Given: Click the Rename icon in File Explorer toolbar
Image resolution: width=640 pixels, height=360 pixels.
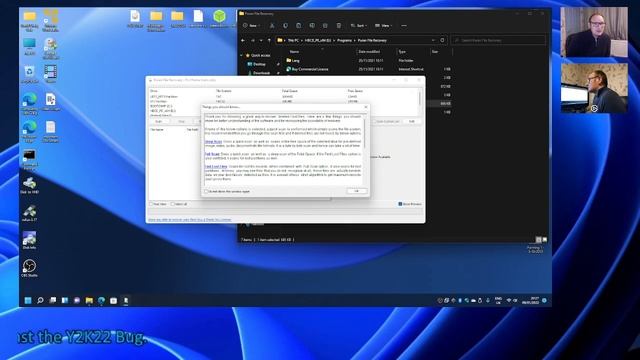Looking at the screenshot, I should pyautogui.click(x=312, y=25).
